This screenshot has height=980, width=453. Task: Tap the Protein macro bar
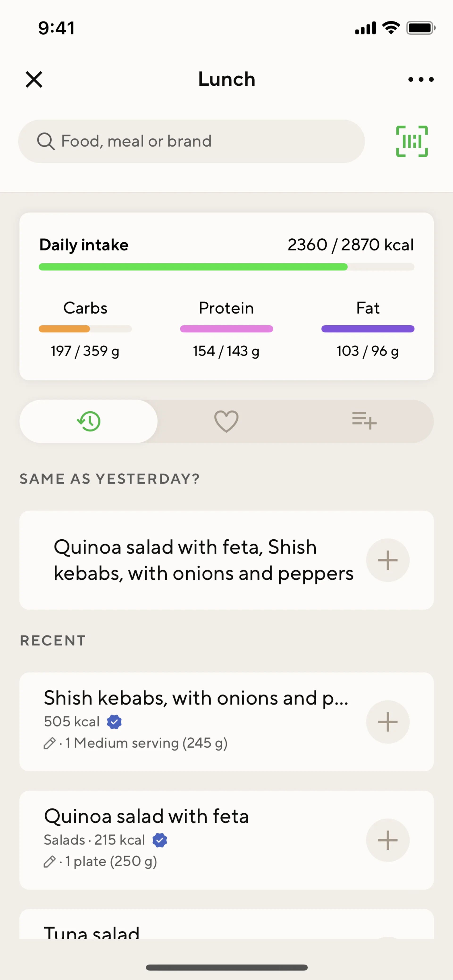point(226,329)
